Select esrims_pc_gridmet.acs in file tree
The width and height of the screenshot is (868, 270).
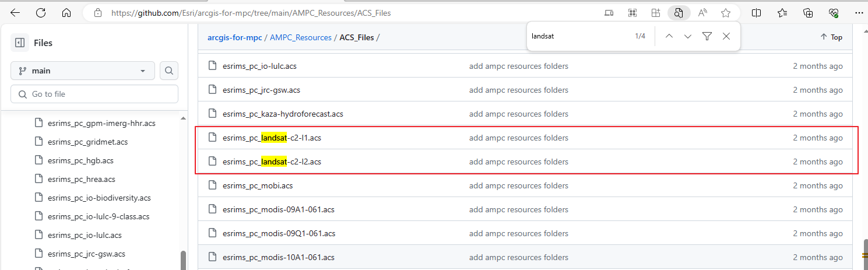tap(87, 142)
